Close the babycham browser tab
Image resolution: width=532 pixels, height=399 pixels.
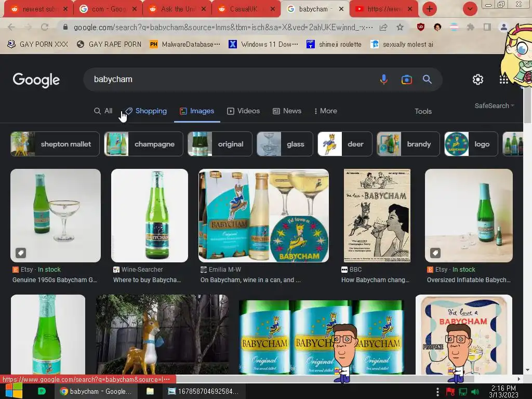(x=341, y=9)
